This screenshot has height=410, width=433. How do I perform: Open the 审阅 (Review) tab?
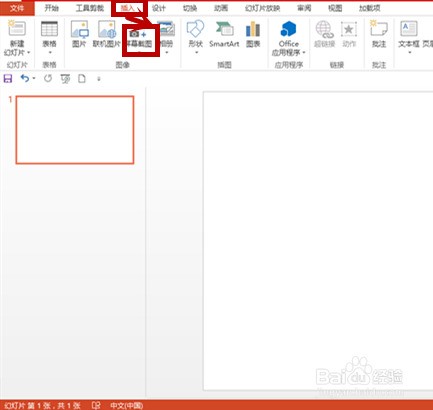click(x=304, y=8)
